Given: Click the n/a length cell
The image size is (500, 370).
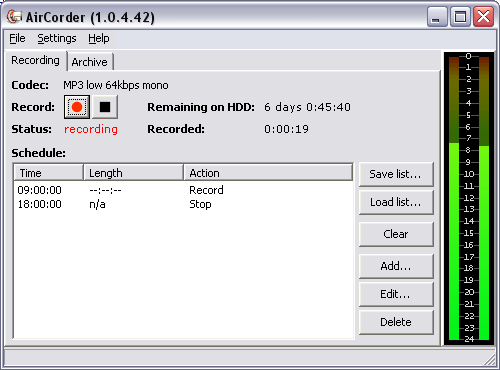Looking at the screenshot, I should (97, 204).
